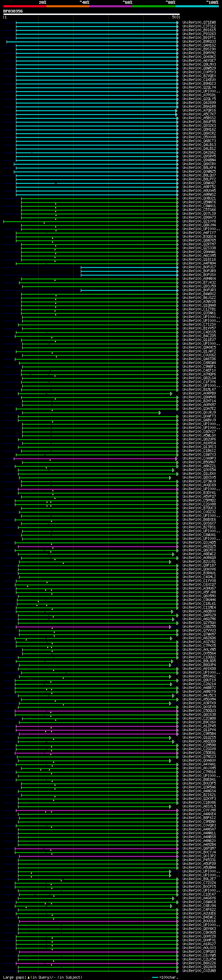Click the Large gaps legend text
This screenshot has width=222, height=980.
point(43,977)
